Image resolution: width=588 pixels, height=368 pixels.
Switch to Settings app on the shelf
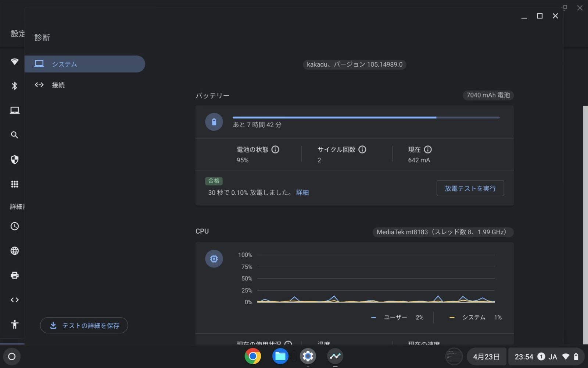308,356
